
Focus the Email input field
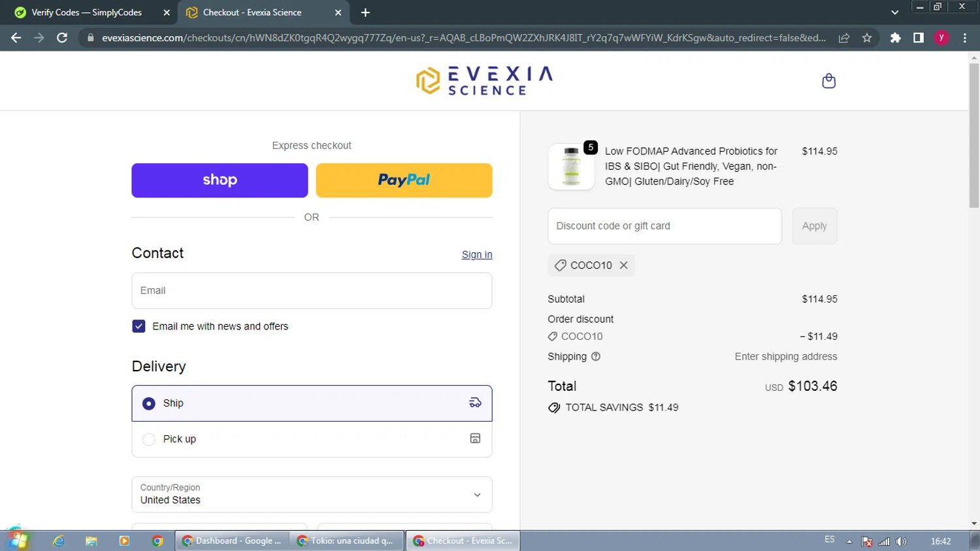[x=312, y=291]
